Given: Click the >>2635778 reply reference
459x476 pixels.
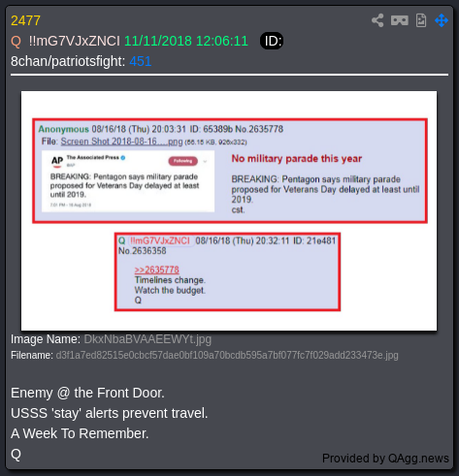Looking at the screenshot, I should coord(156,270).
